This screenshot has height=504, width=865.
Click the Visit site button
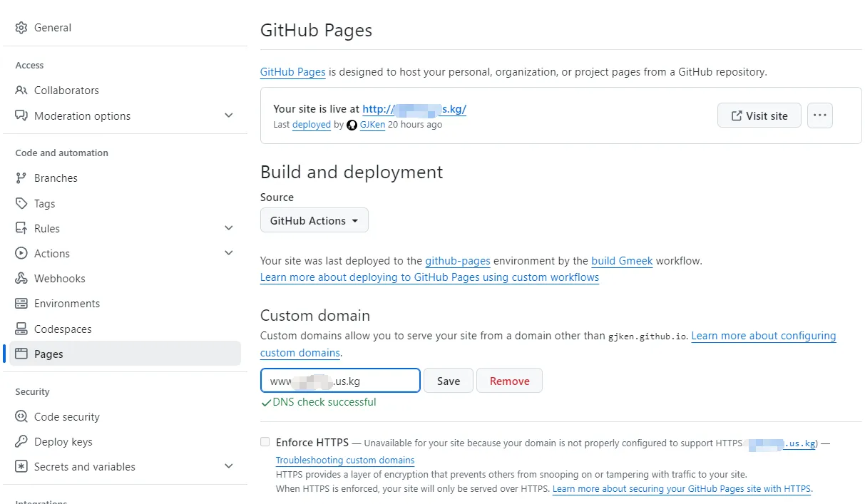click(759, 115)
